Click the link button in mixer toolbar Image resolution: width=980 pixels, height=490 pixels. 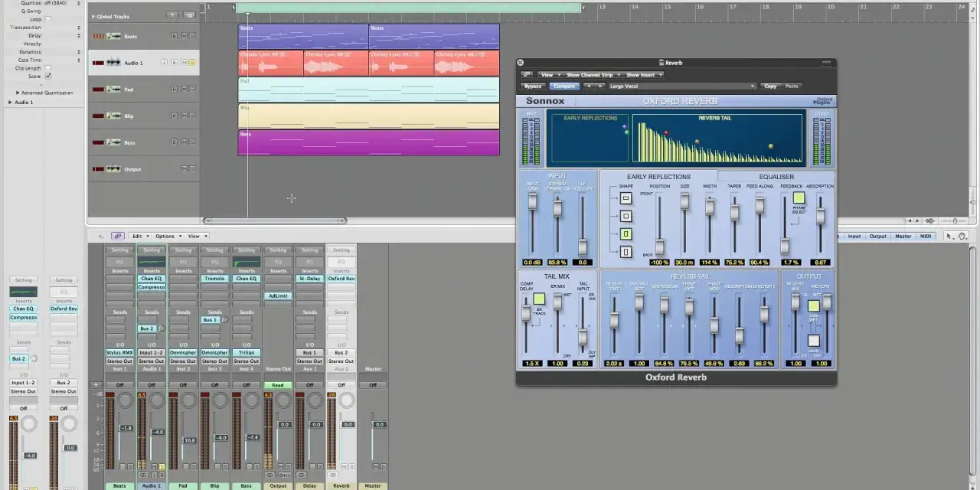coord(117,236)
